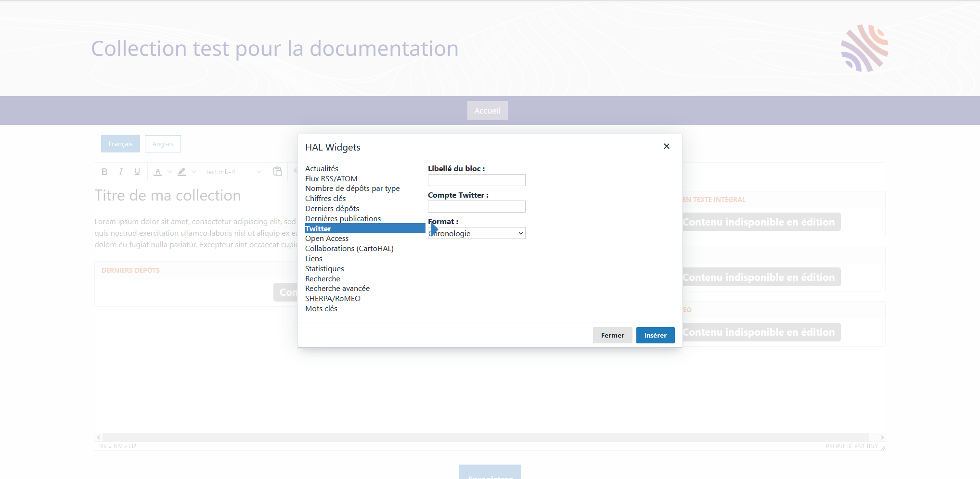This screenshot has height=479, width=980.
Task: Click horizontal scrollbar right arrow
Action: 882,437
